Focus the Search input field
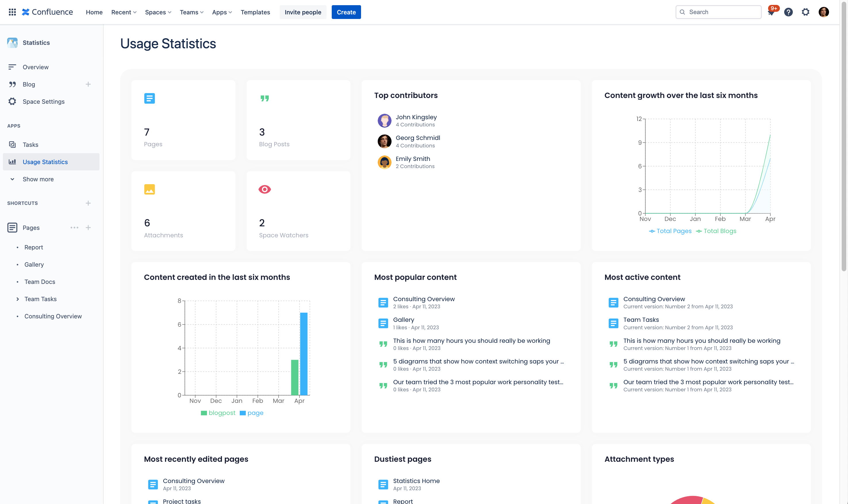Screen dimensions: 848x504 pos(718,12)
